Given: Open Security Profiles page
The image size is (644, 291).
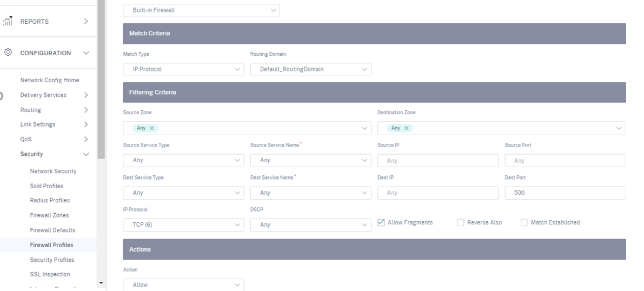Looking at the screenshot, I should [52, 260].
